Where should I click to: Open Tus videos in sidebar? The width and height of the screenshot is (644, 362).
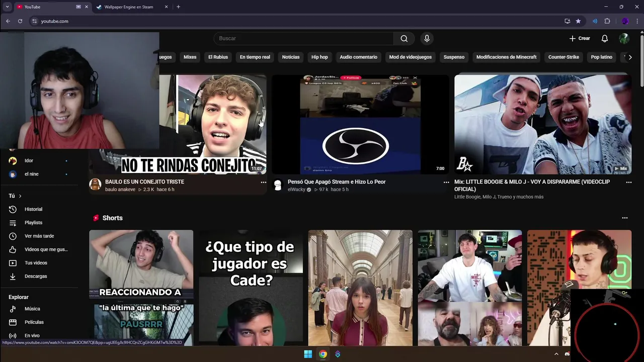coord(36,263)
